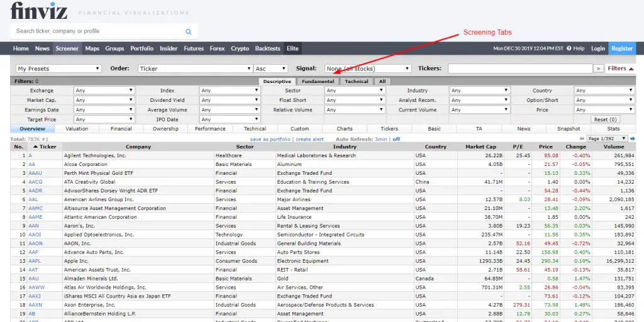The width and height of the screenshot is (644, 322).
Task: Open the Asc sort direction dropdown
Action: coord(270,69)
